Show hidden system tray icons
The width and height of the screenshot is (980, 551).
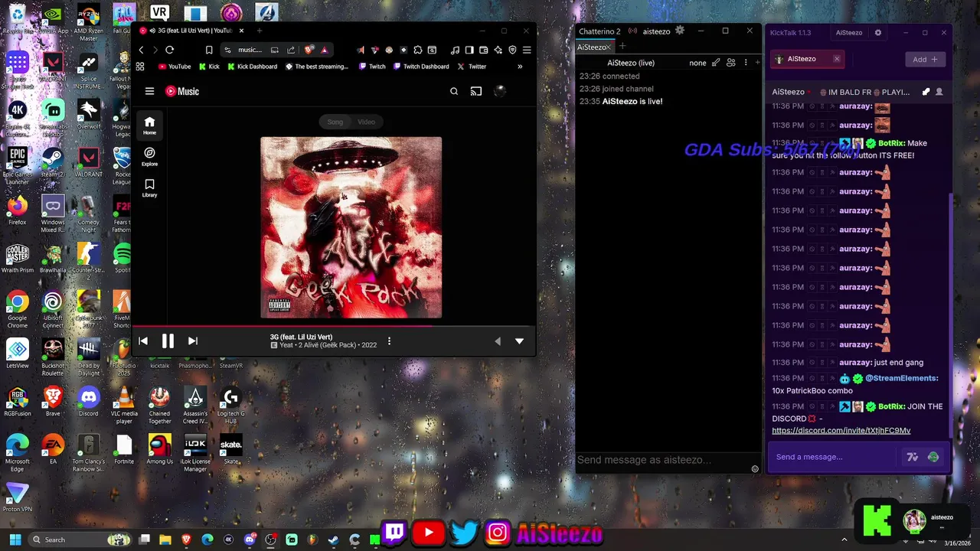point(844,540)
